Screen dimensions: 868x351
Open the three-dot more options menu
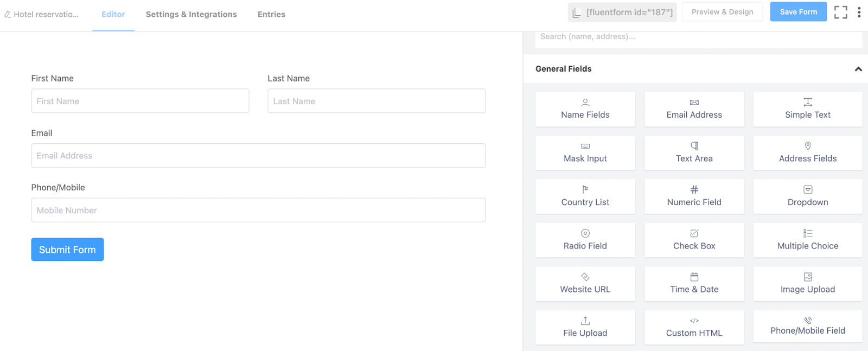coord(859,12)
